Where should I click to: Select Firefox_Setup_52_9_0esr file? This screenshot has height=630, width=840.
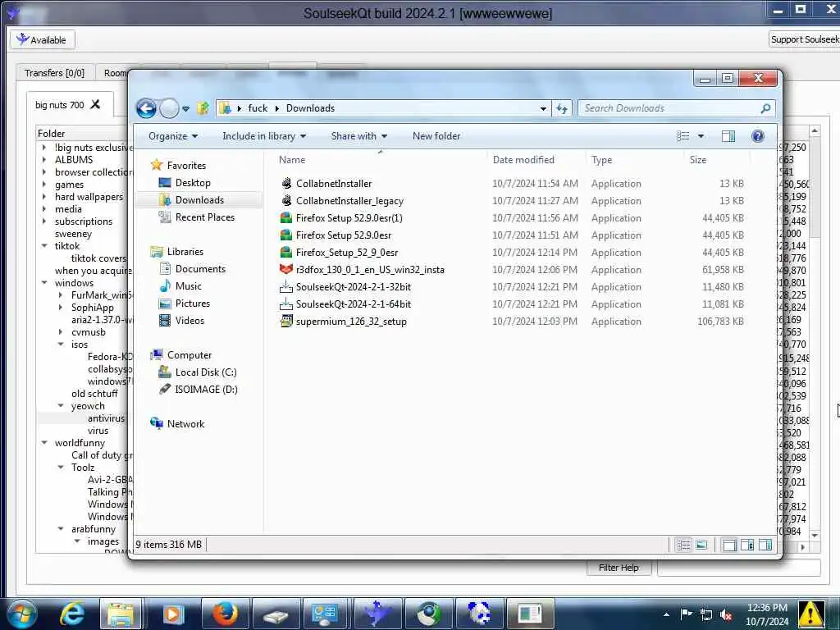[347, 253]
